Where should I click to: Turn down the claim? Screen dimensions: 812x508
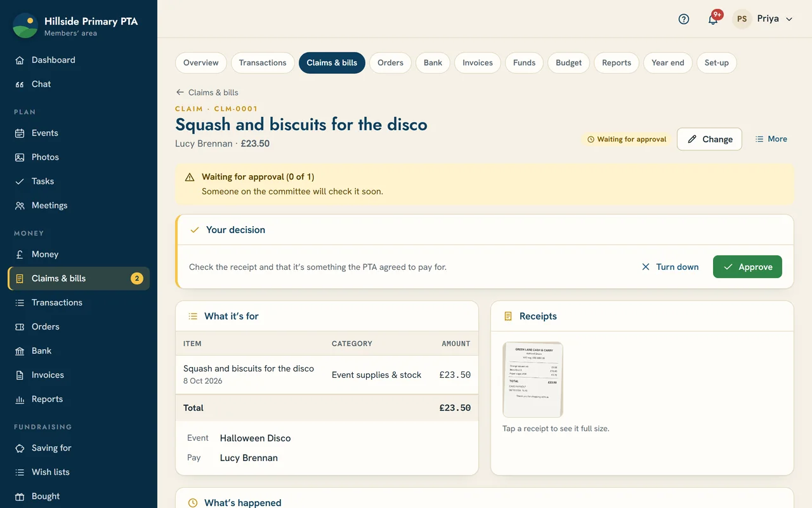point(670,267)
